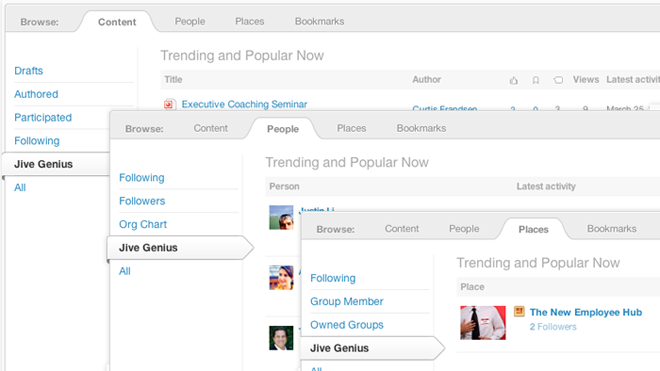Click the 2 Followers link
Screen dimensions: 660x371
coord(553,327)
